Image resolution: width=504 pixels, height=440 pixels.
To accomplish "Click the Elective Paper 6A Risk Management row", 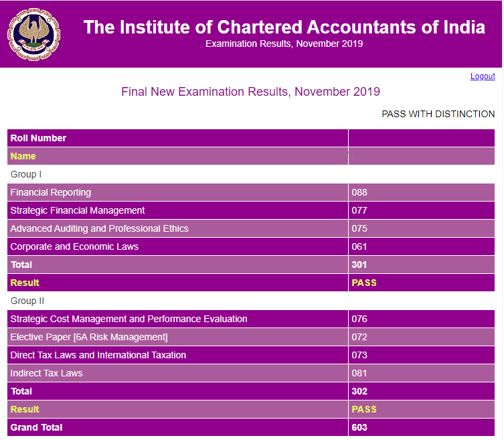I will point(88,337).
